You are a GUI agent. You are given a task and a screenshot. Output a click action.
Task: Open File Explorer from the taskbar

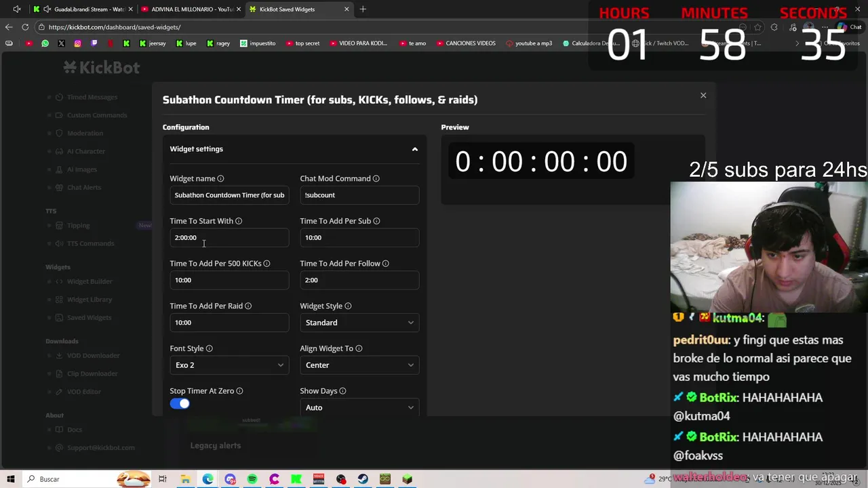(185, 479)
